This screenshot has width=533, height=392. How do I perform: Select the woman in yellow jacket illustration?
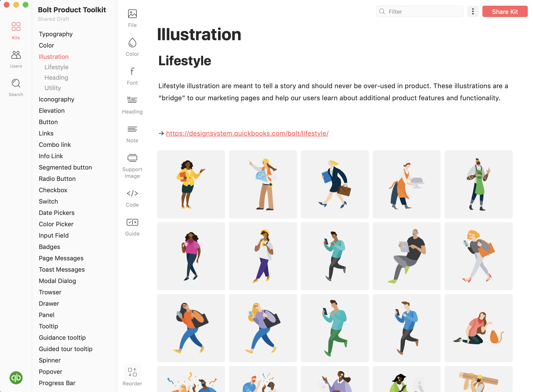(x=191, y=184)
